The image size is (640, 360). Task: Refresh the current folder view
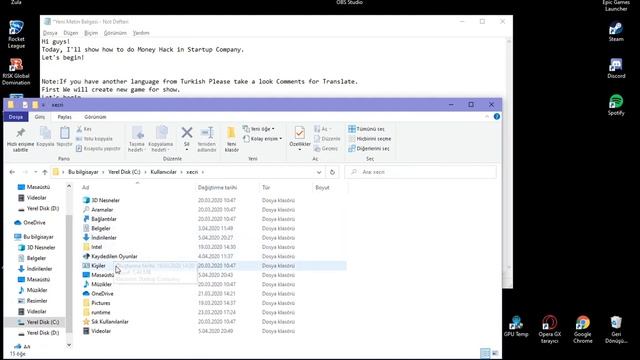click(x=332, y=172)
